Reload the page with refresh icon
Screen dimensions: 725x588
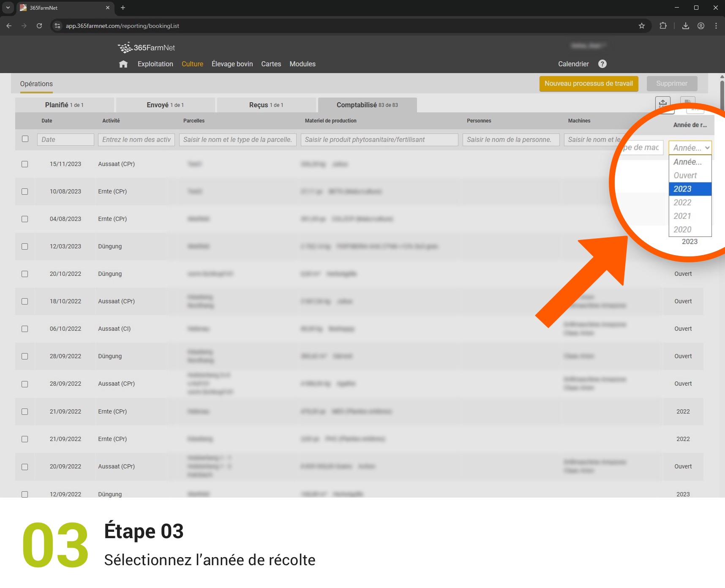point(39,26)
